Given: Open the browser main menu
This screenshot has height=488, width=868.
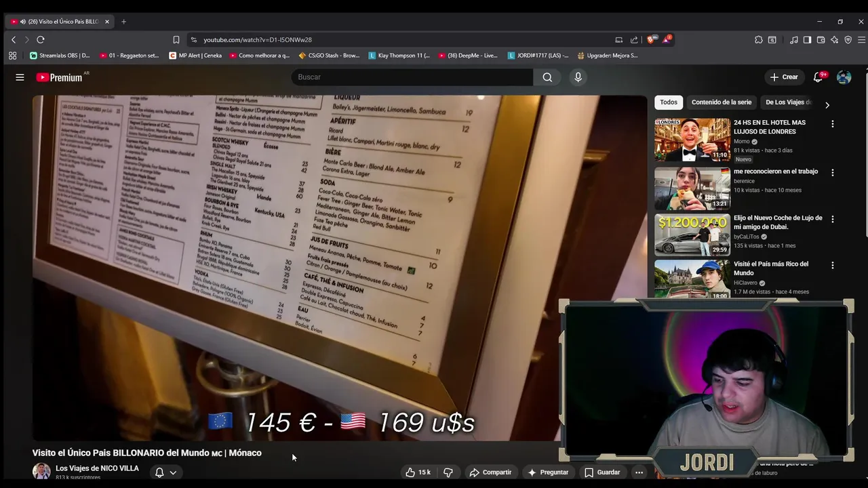Looking at the screenshot, I should [x=861, y=40].
